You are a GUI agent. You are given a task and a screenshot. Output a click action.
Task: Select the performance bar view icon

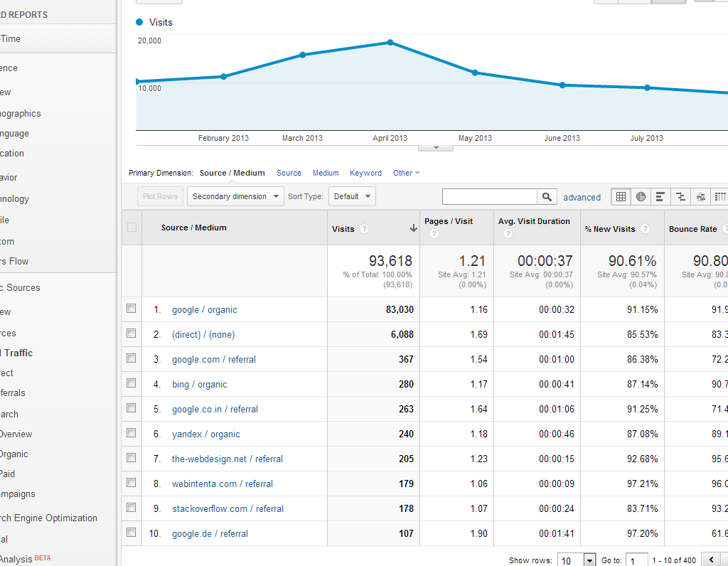(661, 197)
